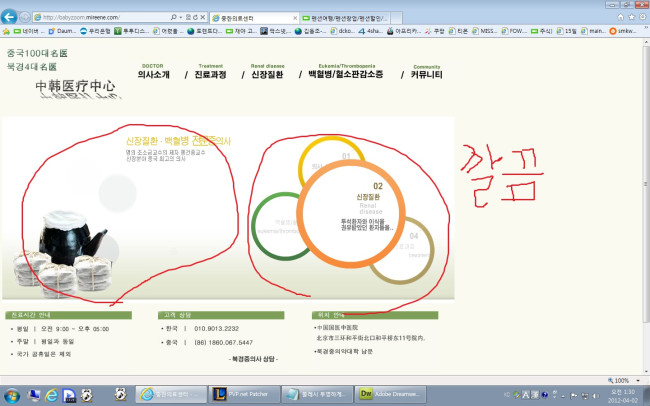Open the 네이버 favorites bar shortcut

22,31
